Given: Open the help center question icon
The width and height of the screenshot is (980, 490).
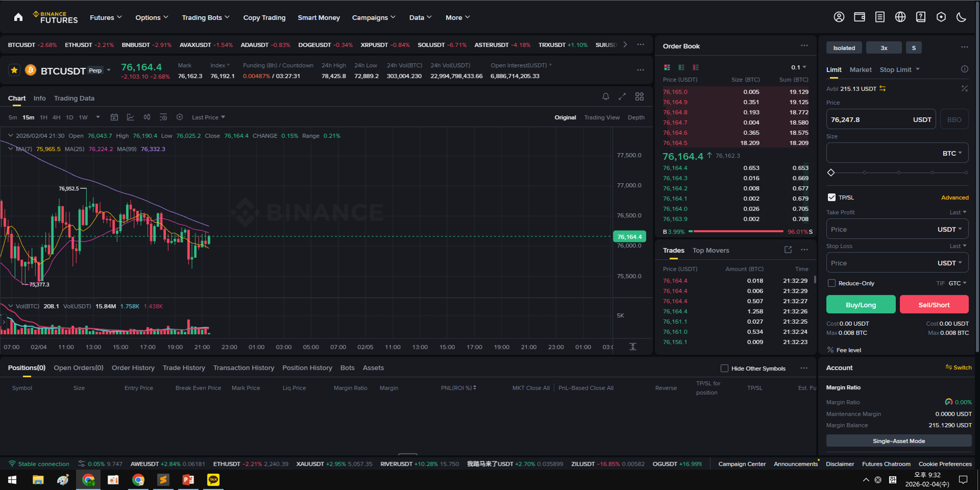Looking at the screenshot, I should 921,17.
